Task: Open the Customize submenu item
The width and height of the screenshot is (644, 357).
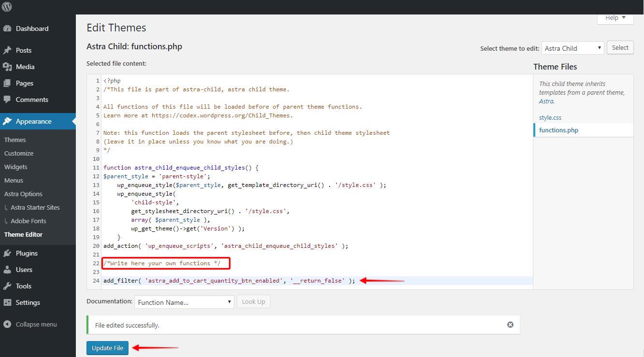Action: [19, 153]
